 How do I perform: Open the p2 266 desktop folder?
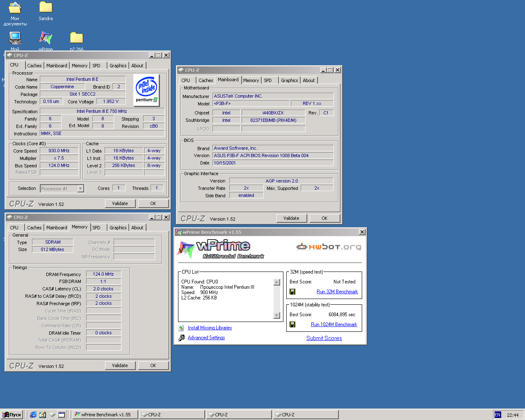(76, 38)
